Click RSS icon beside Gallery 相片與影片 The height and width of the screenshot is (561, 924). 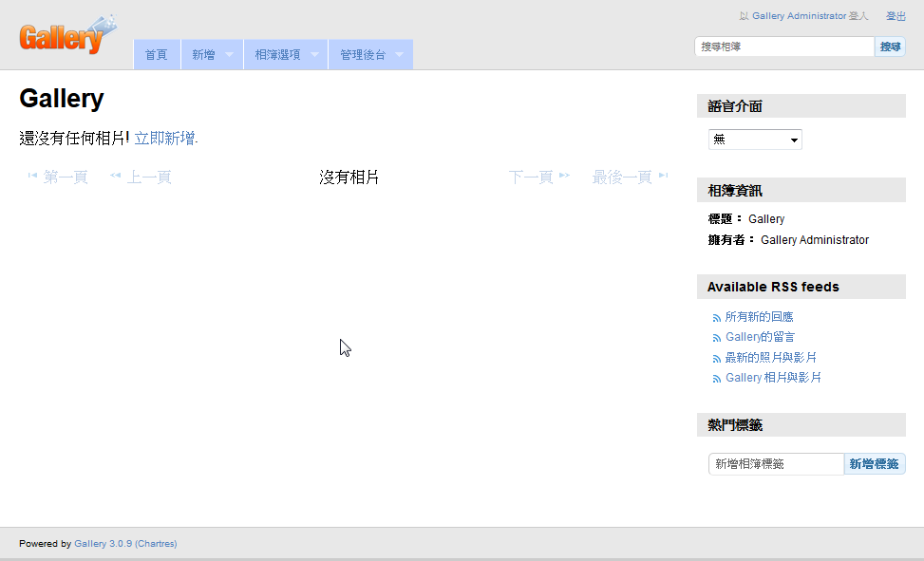(717, 379)
